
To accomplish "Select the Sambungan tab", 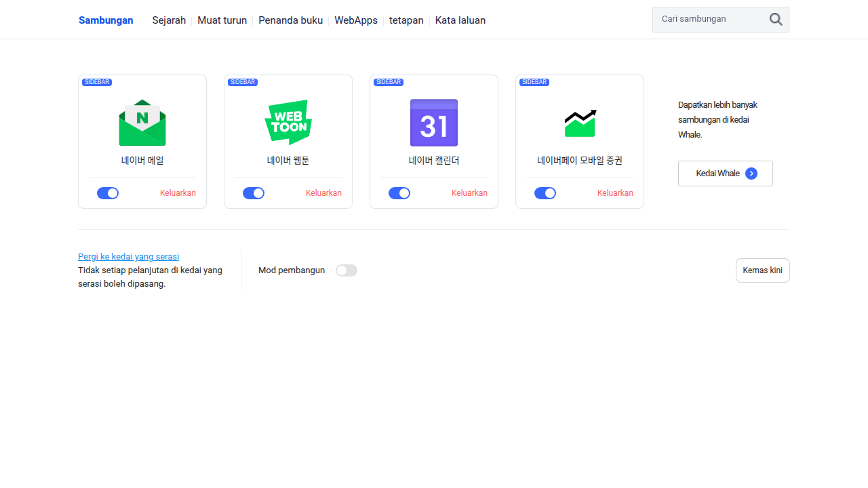I will point(106,20).
